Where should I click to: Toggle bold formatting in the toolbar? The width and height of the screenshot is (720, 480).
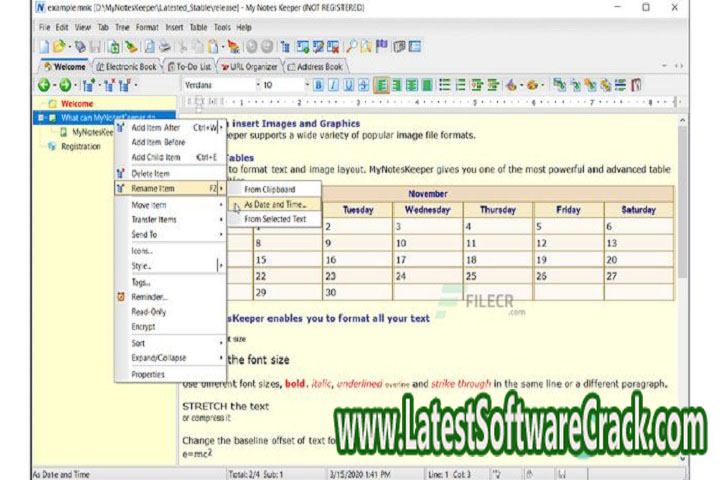tap(319, 86)
